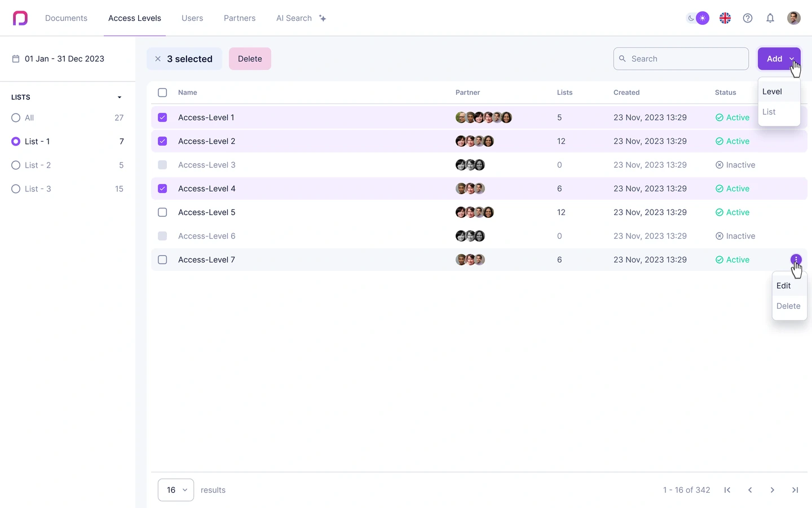The width and height of the screenshot is (812, 508).
Task: Click the calendar icon beside the date range
Action: click(x=16, y=59)
